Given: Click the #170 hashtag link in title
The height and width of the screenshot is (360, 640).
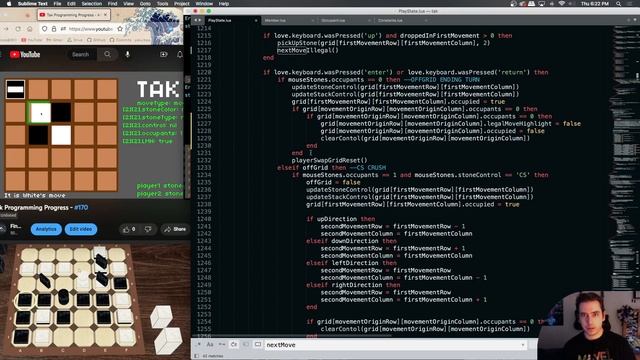Looking at the screenshot, I should click(x=81, y=207).
